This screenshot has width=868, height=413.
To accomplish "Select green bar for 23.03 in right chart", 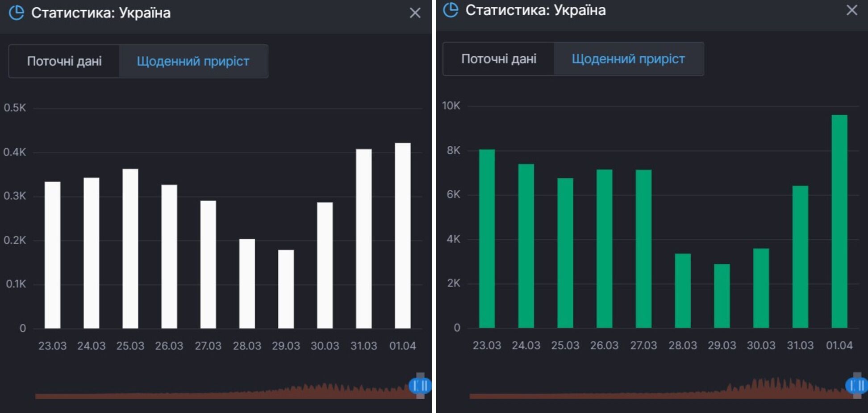I will coord(487,238).
